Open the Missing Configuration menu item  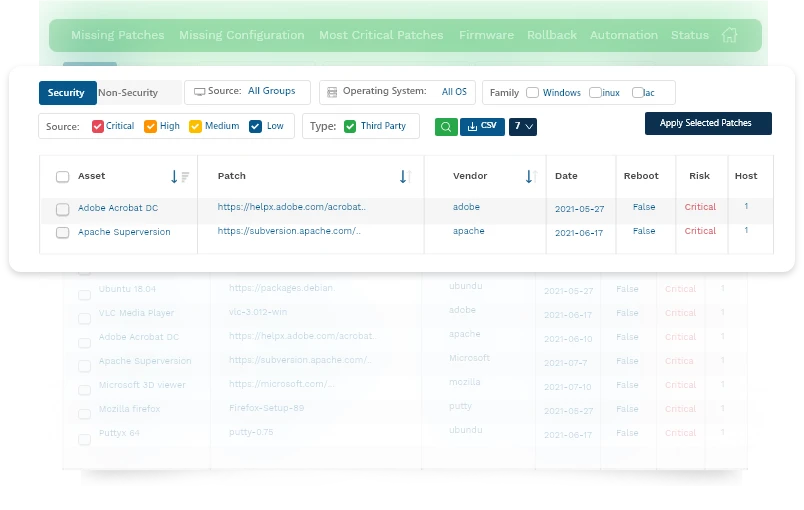[x=242, y=35]
